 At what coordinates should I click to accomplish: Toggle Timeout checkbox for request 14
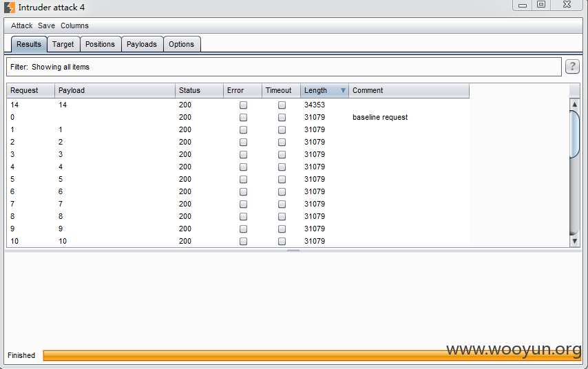point(282,105)
